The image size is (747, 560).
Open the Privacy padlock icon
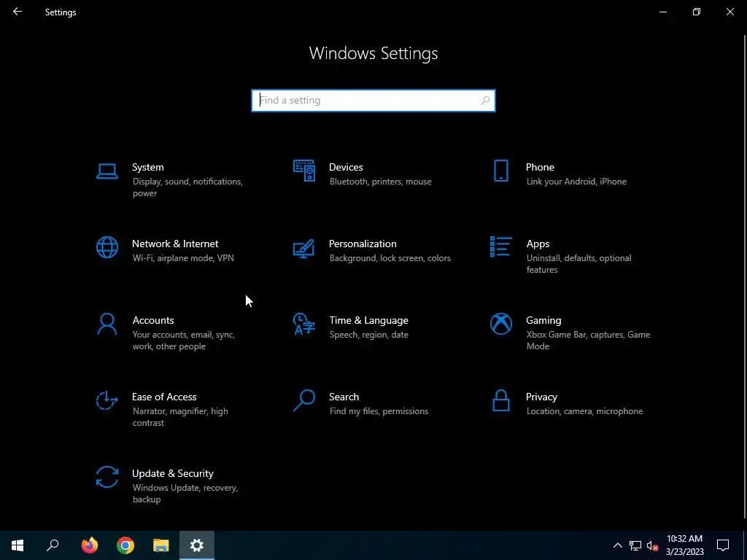pos(500,400)
